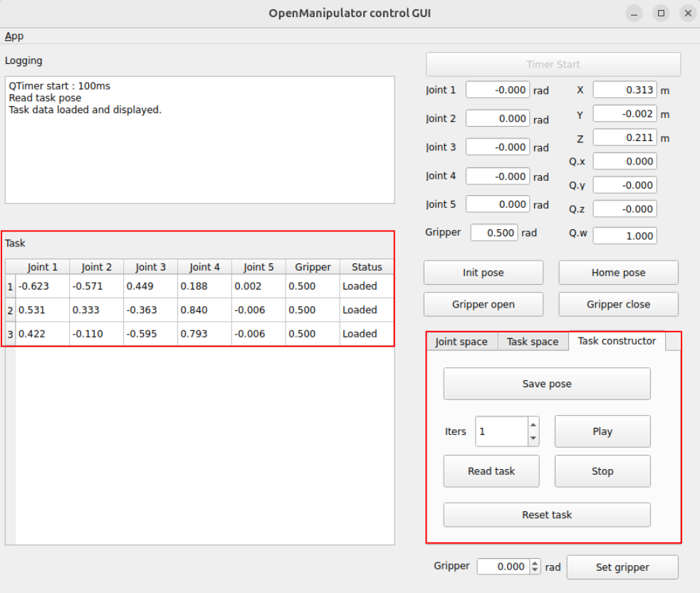700x593 pixels.
Task: Move arm to Init pose
Action: [483, 273]
